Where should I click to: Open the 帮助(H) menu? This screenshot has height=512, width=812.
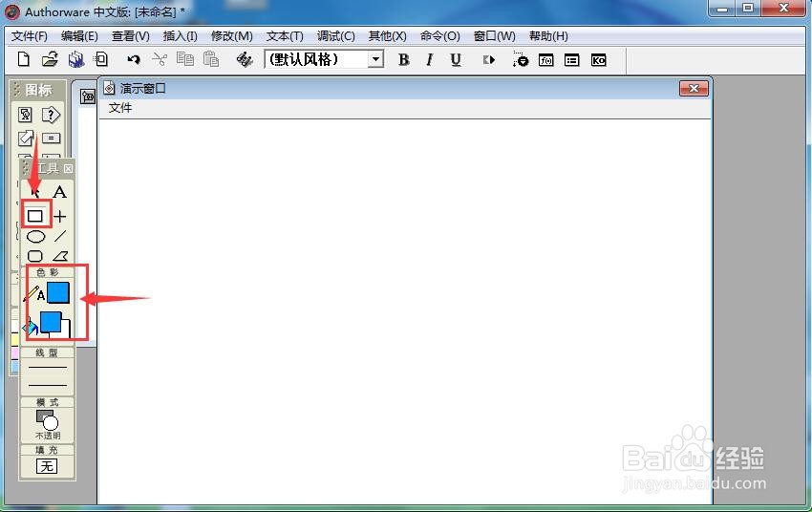pyautogui.click(x=548, y=36)
